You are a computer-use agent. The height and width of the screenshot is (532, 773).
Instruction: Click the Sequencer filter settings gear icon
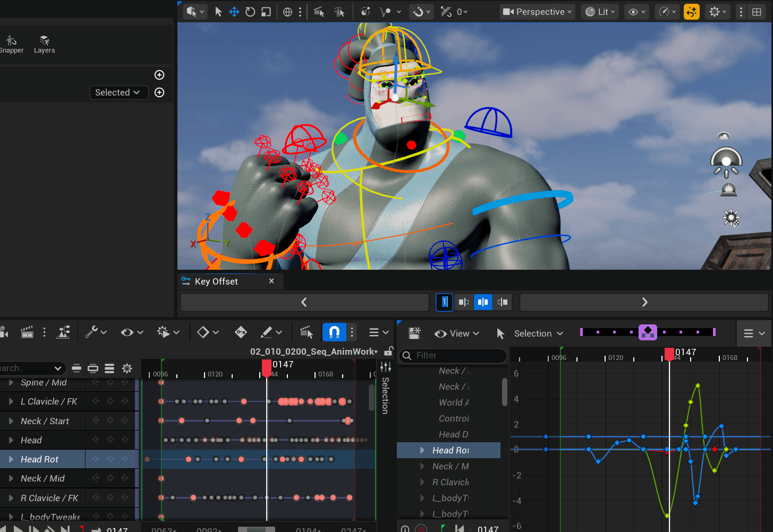127,368
